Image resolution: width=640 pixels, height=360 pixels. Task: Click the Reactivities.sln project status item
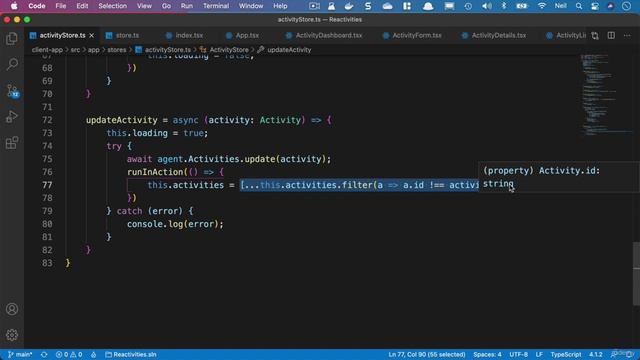point(131,354)
